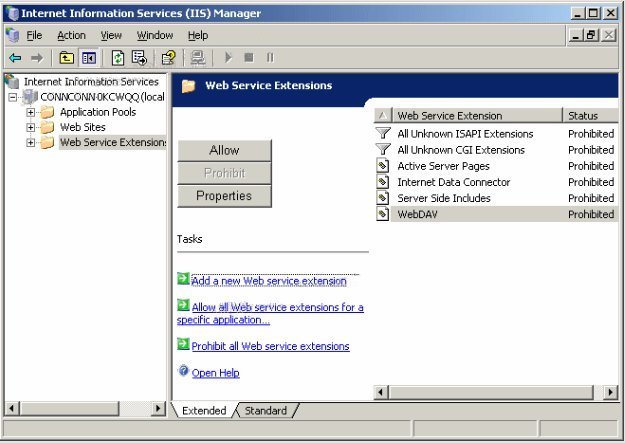
Task: Click the Start item play icon
Action: (x=228, y=58)
